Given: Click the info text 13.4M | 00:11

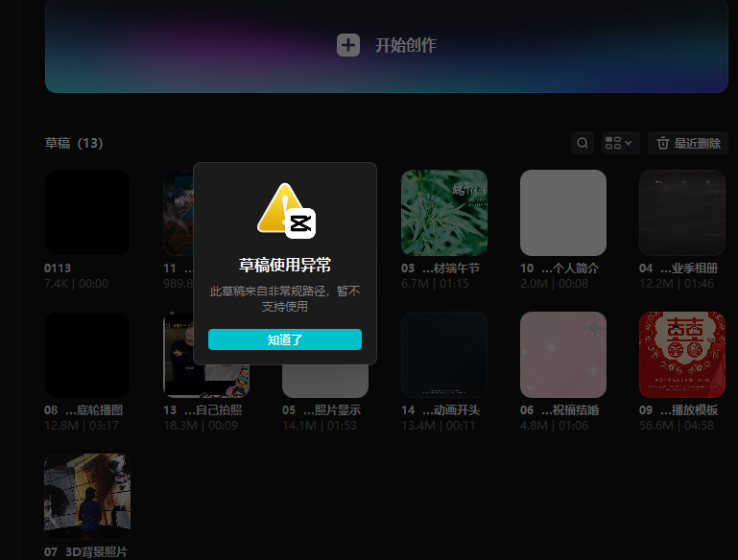Looking at the screenshot, I should coord(439,426).
